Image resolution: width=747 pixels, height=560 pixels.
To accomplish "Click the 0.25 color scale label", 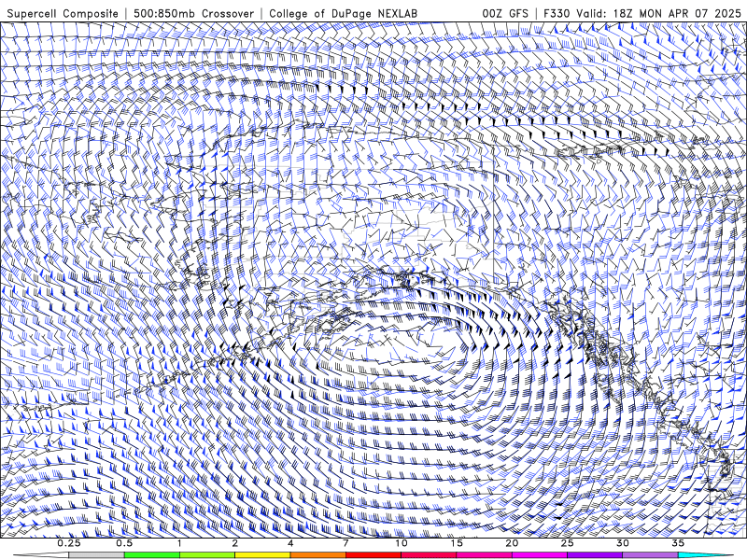I will (69, 543).
